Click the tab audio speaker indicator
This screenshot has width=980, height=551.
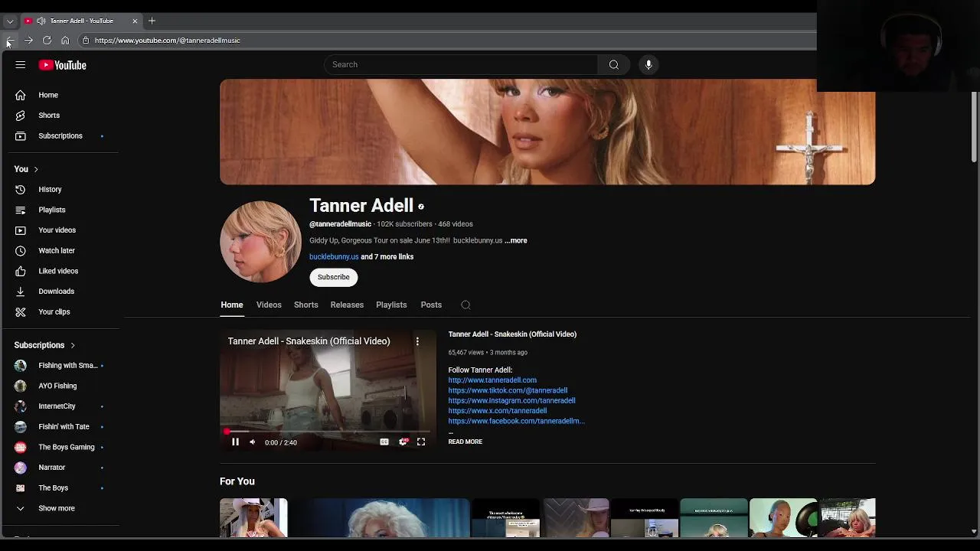click(41, 21)
